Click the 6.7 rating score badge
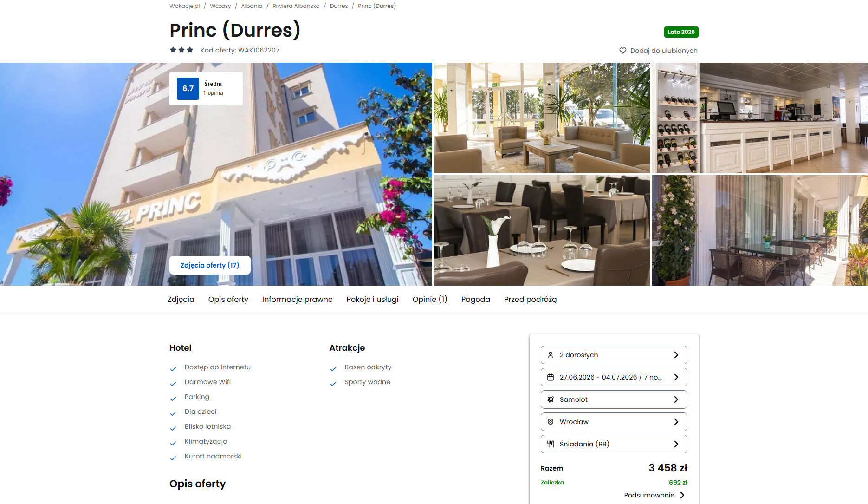The height and width of the screenshot is (504, 868). pyautogui.click(x=188, y=88)
